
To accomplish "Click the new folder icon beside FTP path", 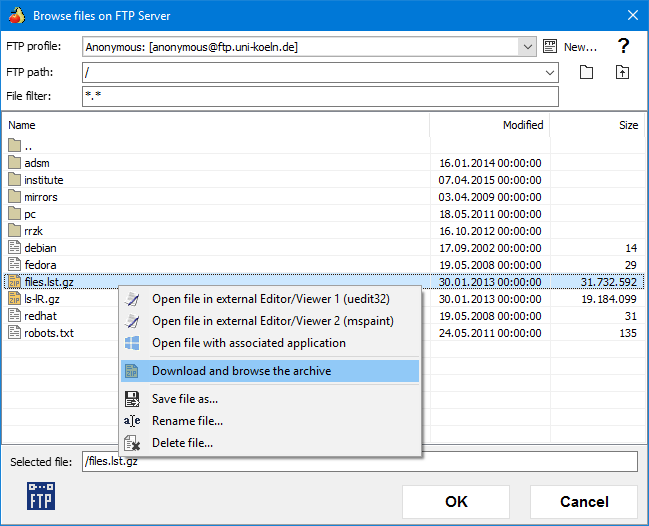I will click(587, 72).
